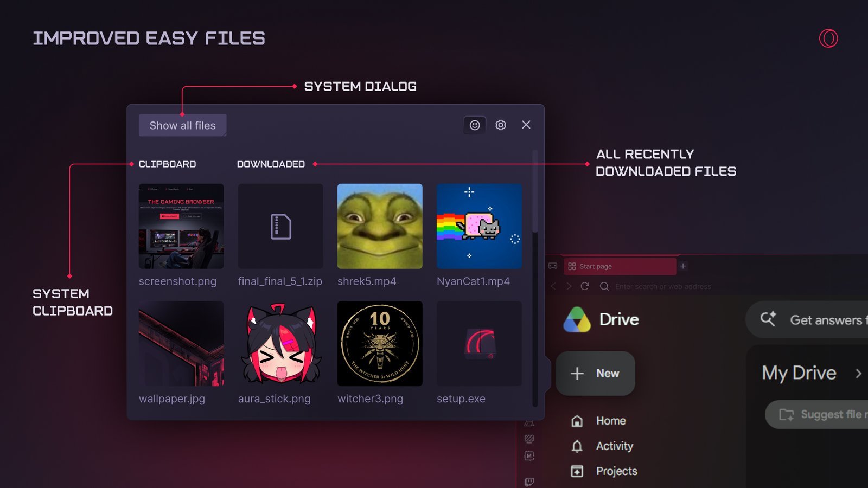Pick the shrek5.mp4 thumbnail
This screenshot has width=868, height=488.
click(380, 226)
